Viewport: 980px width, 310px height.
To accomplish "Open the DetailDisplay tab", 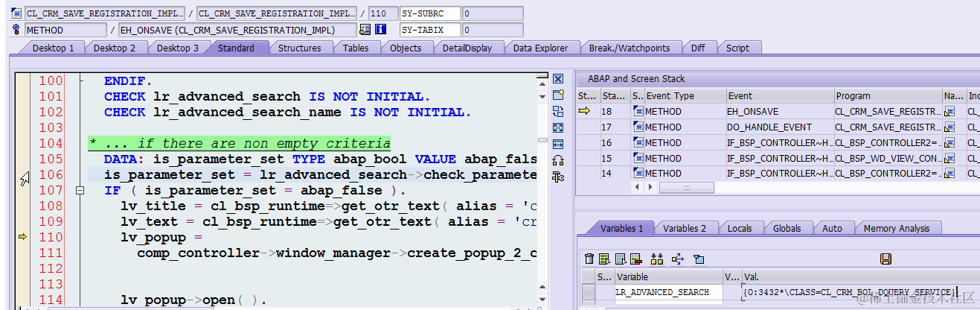I will (x=467, y=48).
